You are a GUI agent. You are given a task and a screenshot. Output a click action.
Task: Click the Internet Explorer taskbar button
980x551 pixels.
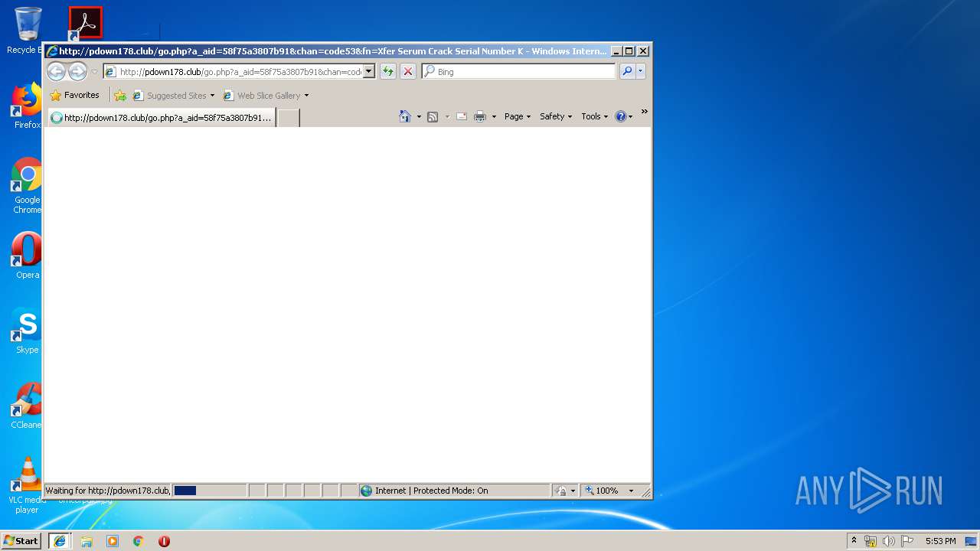pos(60,541)
